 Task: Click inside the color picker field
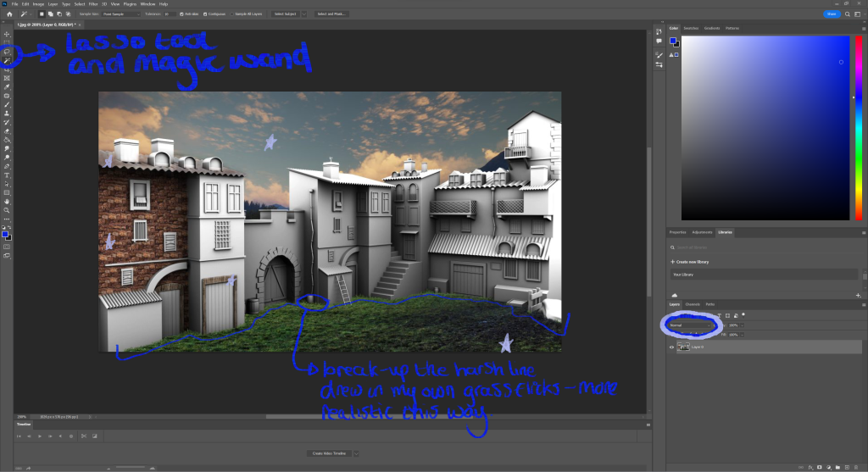coord(763,127)
